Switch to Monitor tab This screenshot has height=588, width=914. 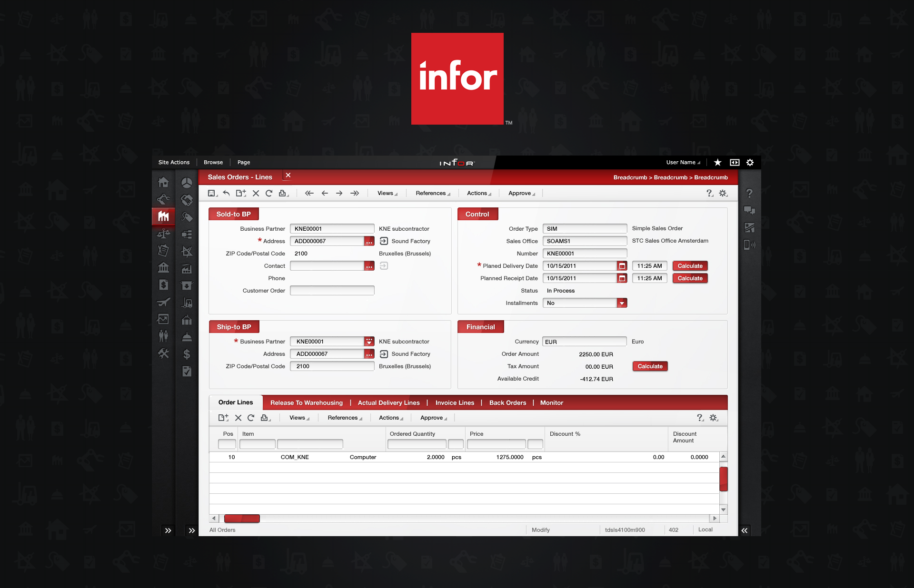(552, 403)
